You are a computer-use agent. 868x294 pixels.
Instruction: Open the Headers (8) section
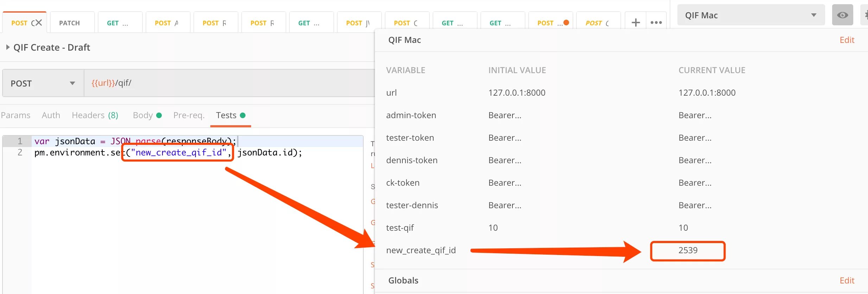[x=95, y=115]
